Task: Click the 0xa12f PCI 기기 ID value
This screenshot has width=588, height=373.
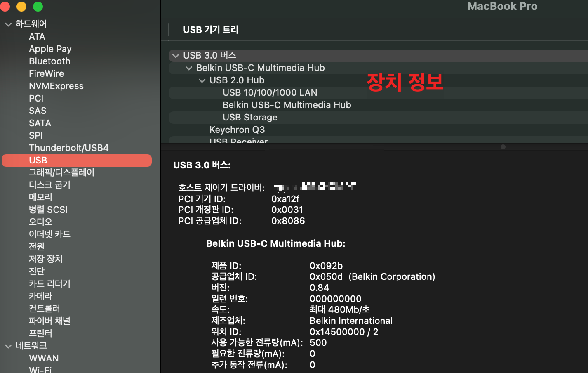Action: pos(285,199)
